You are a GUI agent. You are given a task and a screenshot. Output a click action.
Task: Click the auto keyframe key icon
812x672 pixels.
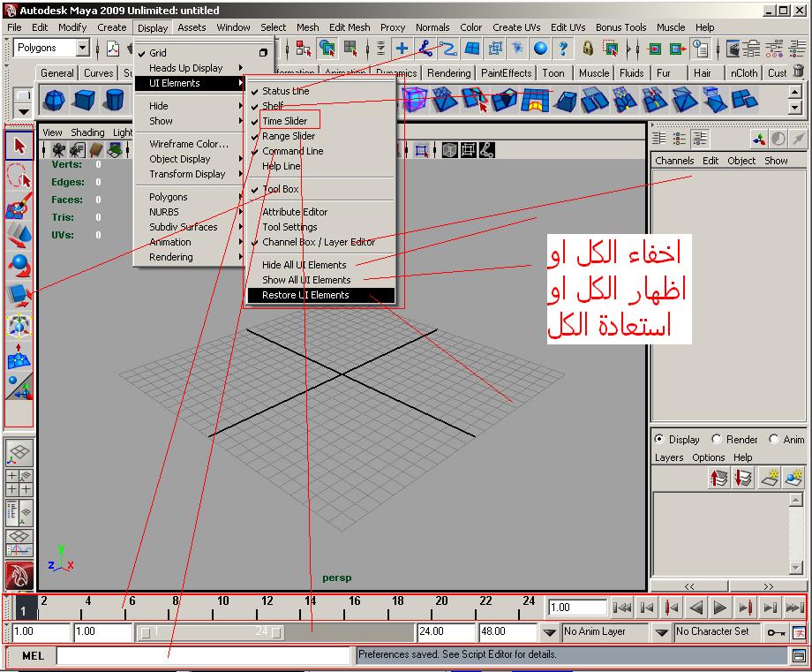[x=777, y=632]
